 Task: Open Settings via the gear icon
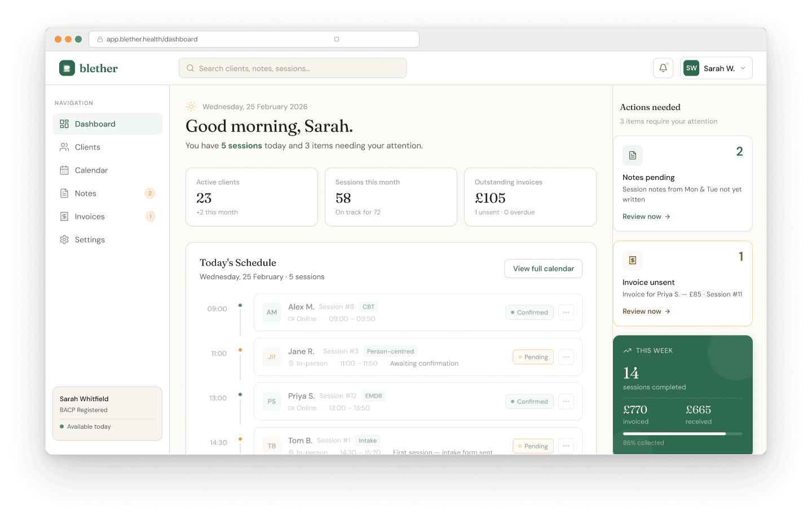(64, 239)
